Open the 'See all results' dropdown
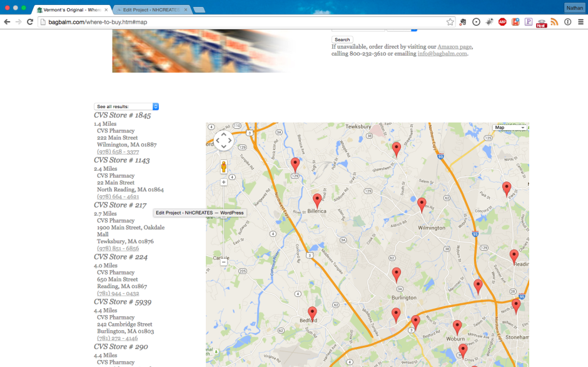Viewport: 588px width, 367px height. tap(126, 106)
